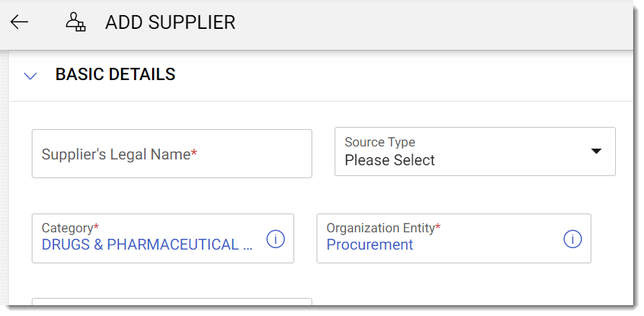The height and width of the screenshot is (316, 644).
Task: Collapse the Basic Details chevron
Action: (x=30, y=75)
